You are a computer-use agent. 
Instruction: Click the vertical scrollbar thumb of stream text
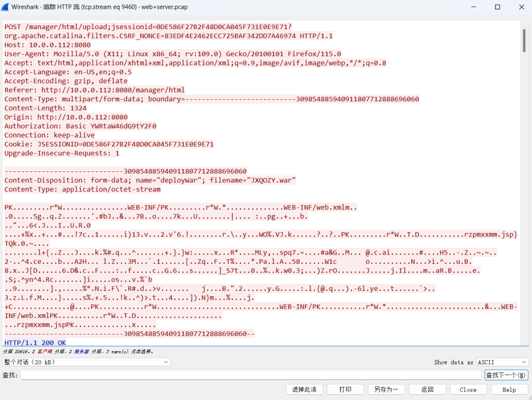pos(524,41)
